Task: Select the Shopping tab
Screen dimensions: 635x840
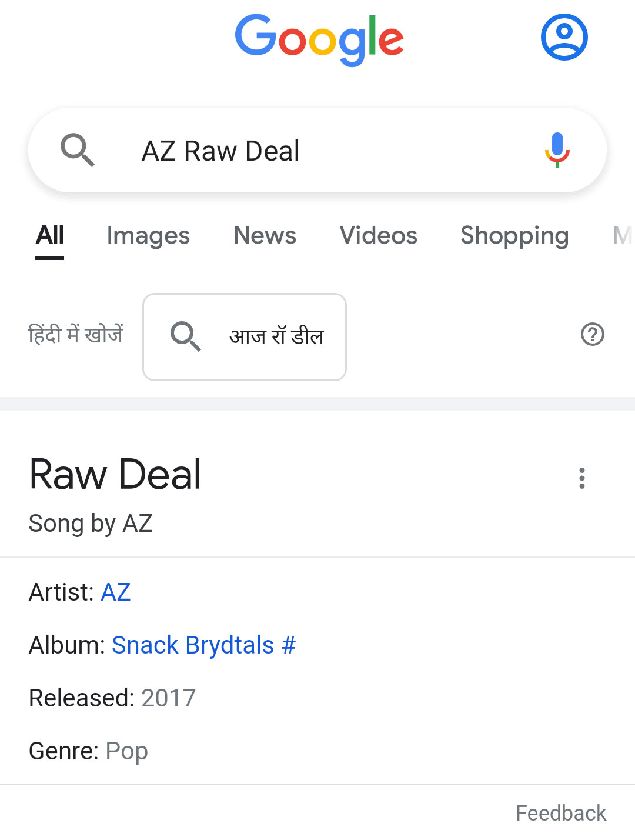Action: 514,236
